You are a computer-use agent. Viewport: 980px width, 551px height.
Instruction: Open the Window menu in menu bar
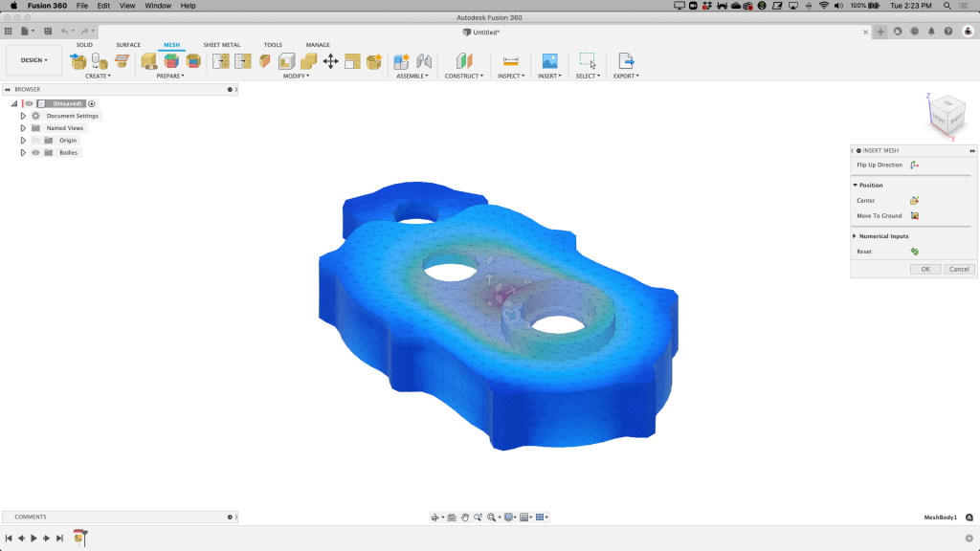[157, 5]
